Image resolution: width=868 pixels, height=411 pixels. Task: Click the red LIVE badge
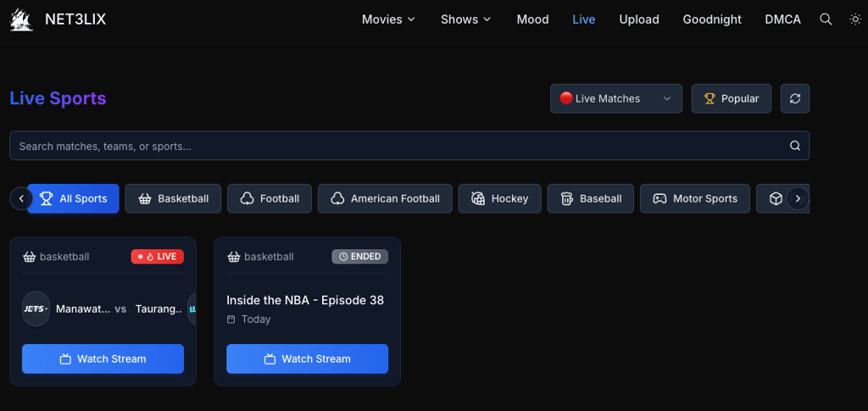tap(157, 257)
